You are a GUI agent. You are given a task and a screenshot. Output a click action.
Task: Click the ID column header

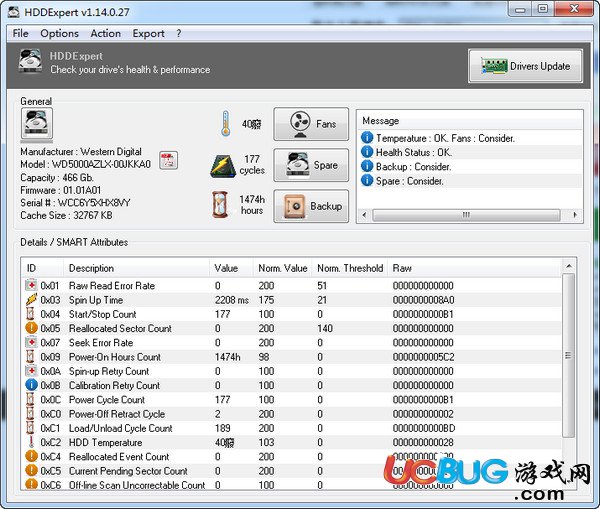[42, 268]
